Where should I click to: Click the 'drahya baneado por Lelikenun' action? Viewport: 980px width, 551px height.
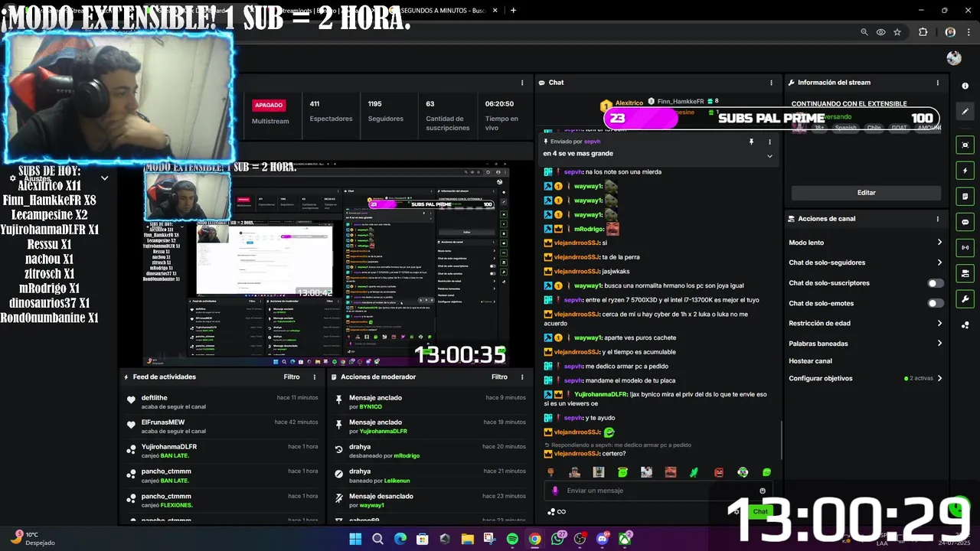(431, 476)
